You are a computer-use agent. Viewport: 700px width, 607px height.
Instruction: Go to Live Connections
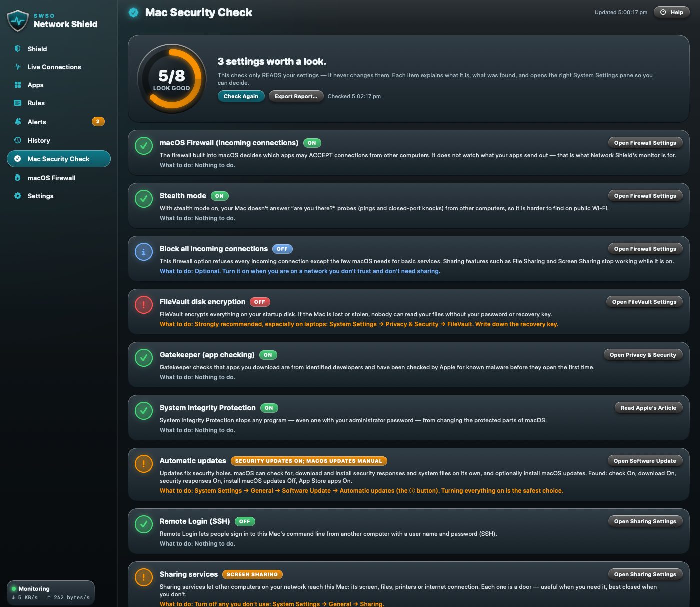point(59,67)
